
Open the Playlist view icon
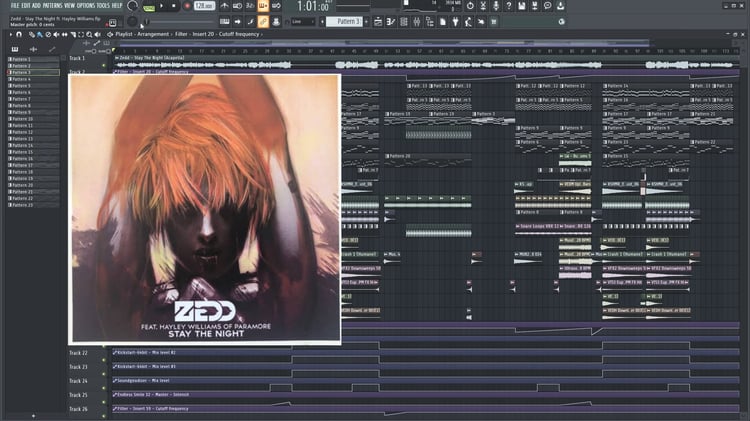coord(378,22)
